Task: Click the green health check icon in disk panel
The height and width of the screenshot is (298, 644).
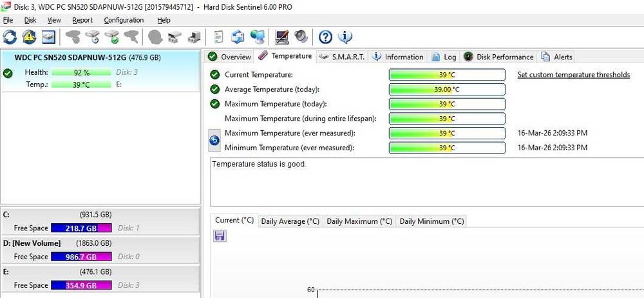Action: coord(7,74)
